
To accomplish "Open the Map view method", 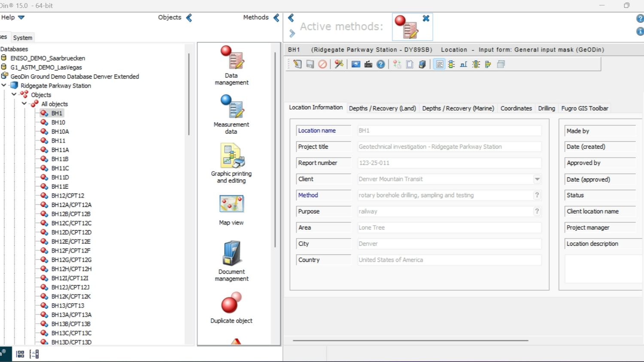I will click(x=231, y=210).
